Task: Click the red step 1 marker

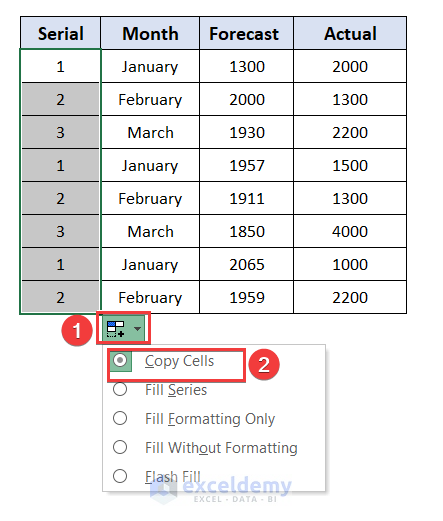Action: [77, 331]
